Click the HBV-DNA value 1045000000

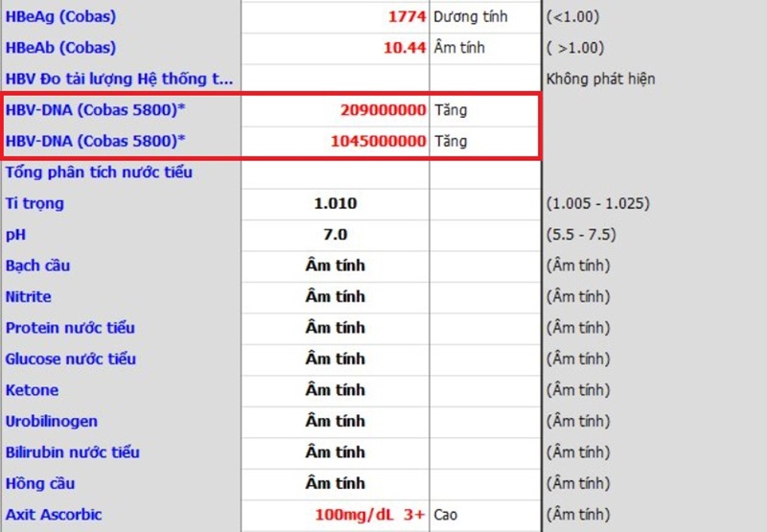[x=378, y=142]
